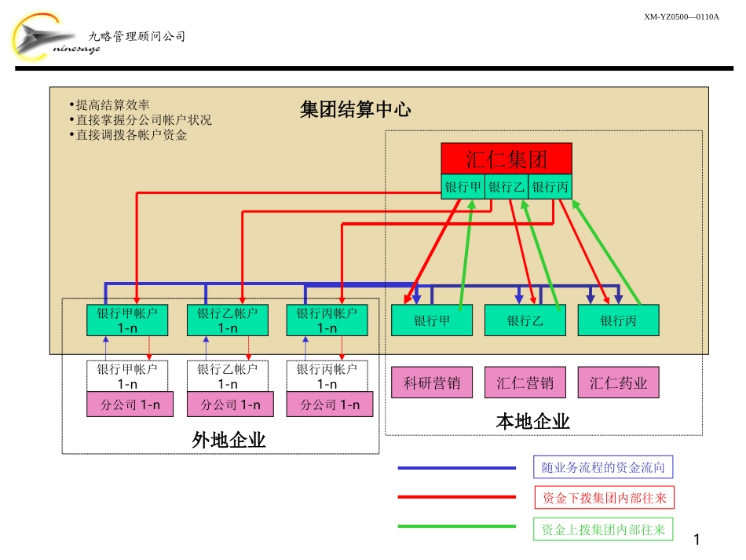Viewport: 746px width, 560px height.
Task: Click the pink 汇仁药业 box
Action: pyautogui.click(x=618, y=382)
